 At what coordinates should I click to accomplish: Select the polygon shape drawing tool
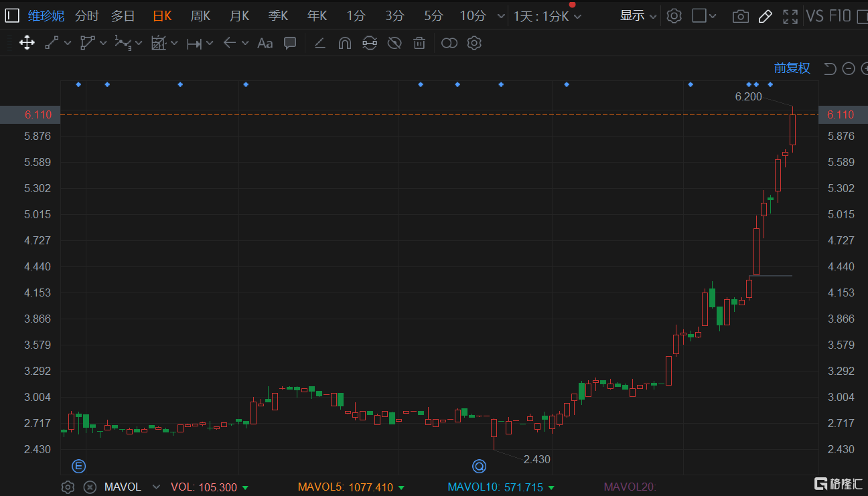pos(88,44)
